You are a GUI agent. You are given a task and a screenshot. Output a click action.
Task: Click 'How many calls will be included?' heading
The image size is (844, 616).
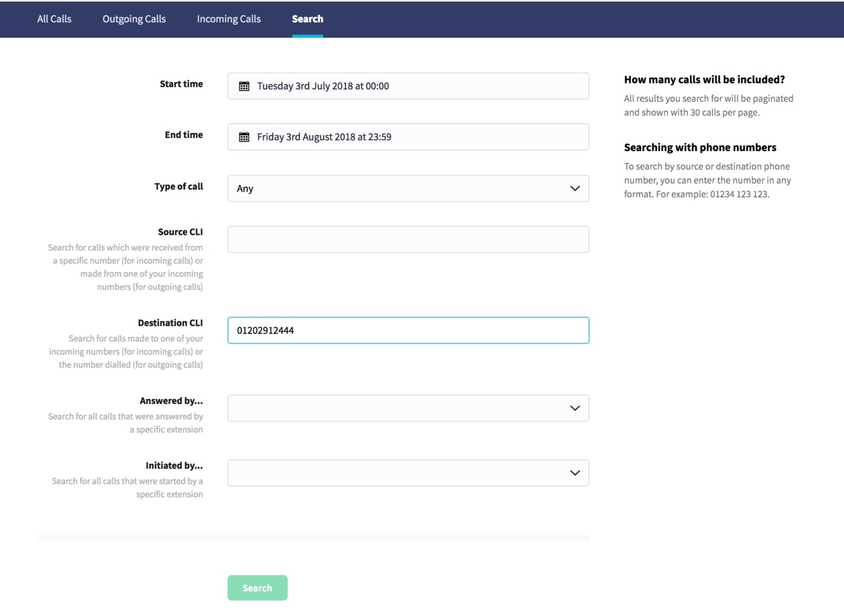(704, 80)
